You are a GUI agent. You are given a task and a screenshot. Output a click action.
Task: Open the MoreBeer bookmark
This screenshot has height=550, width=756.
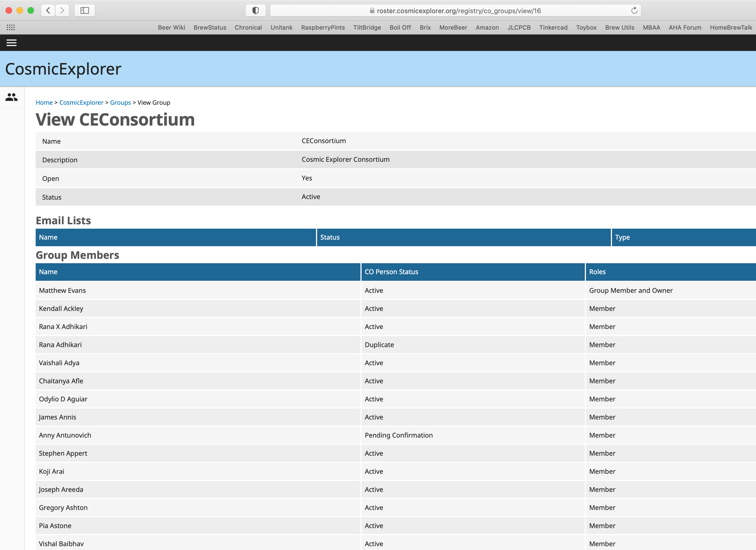click(453, 27)
